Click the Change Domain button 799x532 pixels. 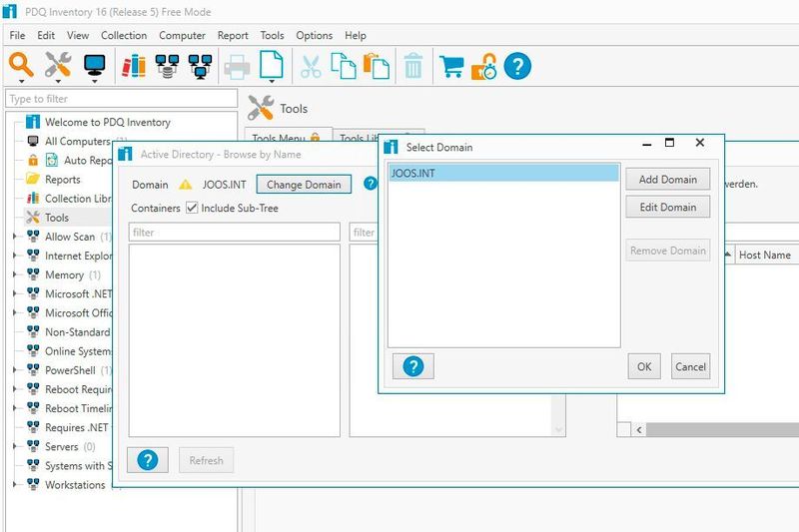point(304,185)
